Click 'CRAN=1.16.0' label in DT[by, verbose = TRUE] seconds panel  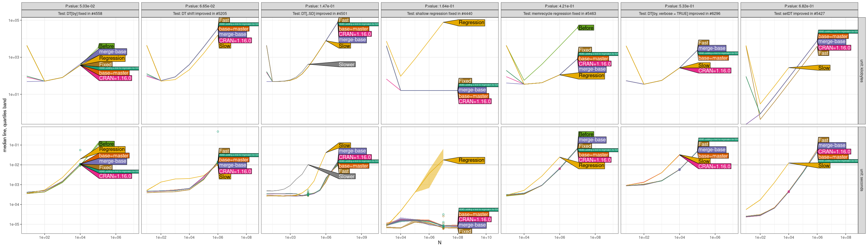point(714,166)
